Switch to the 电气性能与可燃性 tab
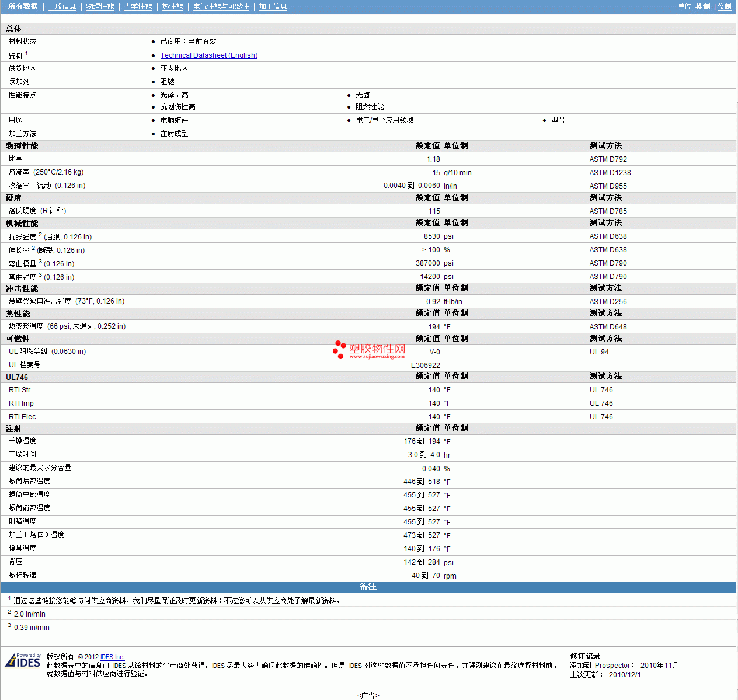Screen dimensions: 738x700 click(x=221, y=6)
